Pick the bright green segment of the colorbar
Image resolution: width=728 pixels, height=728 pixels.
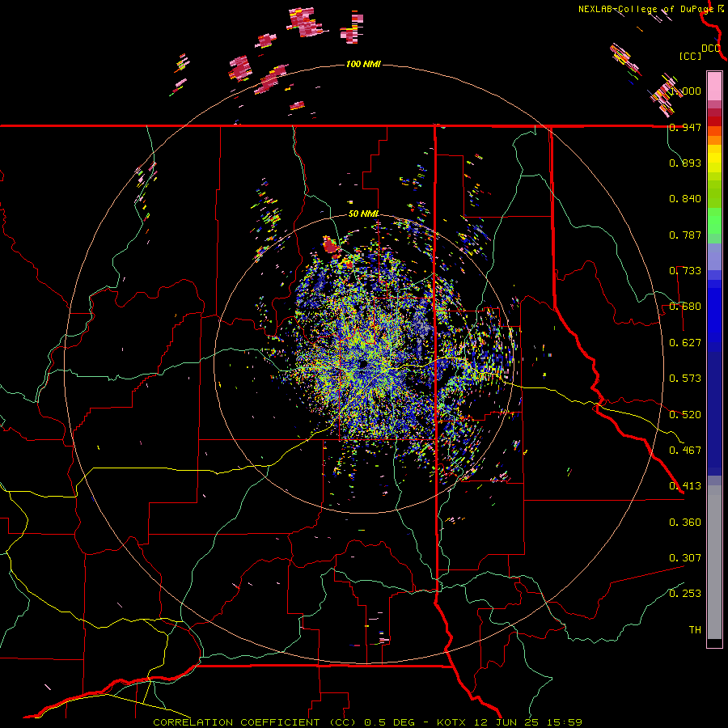pyautogui.click(x=714, y=221)
